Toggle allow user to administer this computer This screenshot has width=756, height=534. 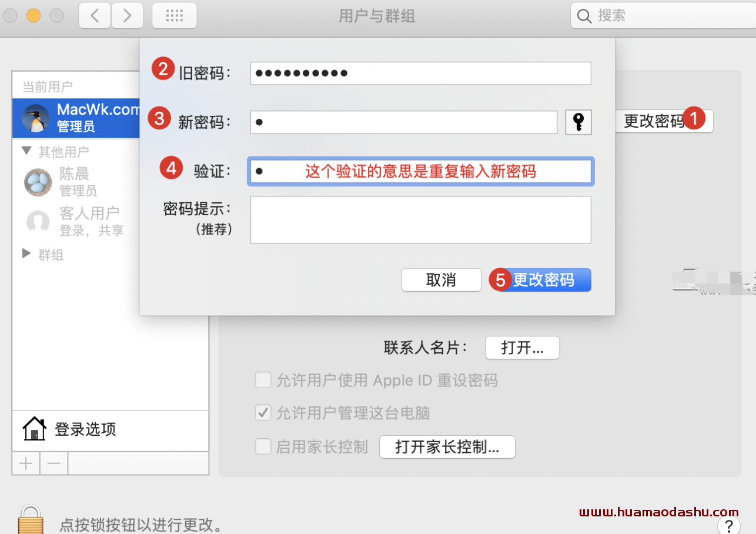(263, 412)
